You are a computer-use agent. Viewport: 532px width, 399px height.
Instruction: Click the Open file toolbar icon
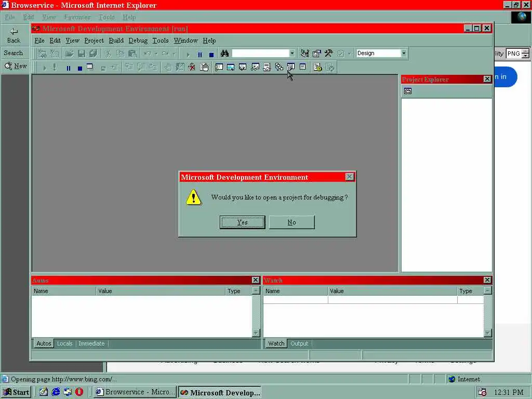[69, 54]
